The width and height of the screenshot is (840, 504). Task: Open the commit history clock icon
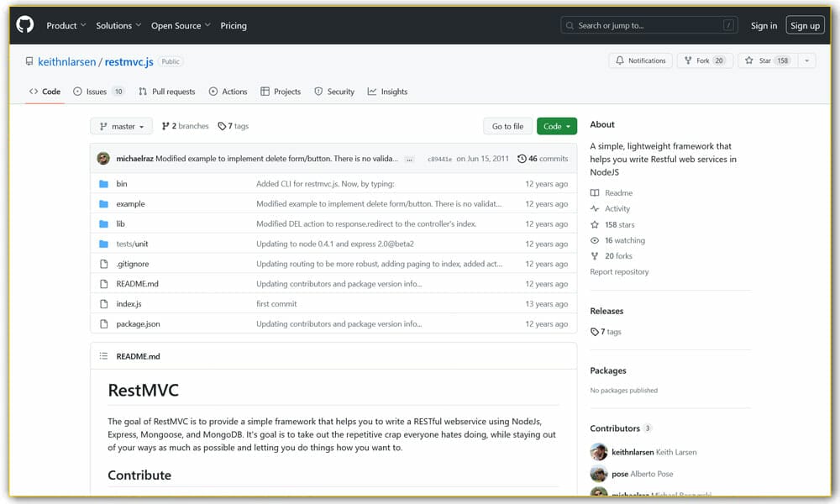(522, 159)
